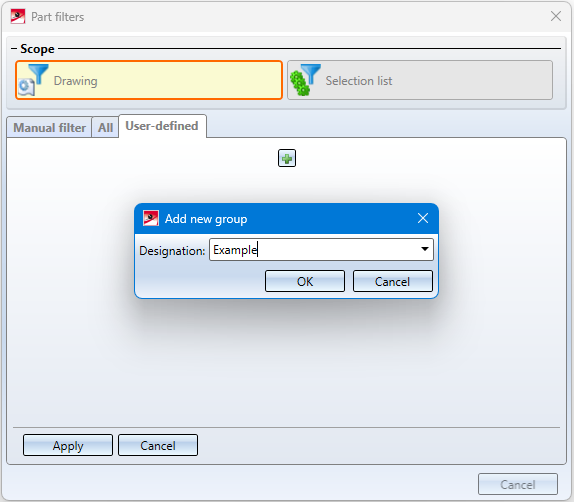Switch to the Manual filter tab
Image resolution: width=574 pixels, height=502 pixels.
[49, 127]
